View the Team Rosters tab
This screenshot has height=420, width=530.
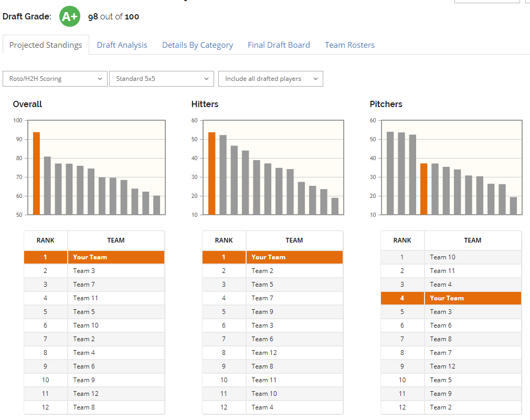[349, 45]
